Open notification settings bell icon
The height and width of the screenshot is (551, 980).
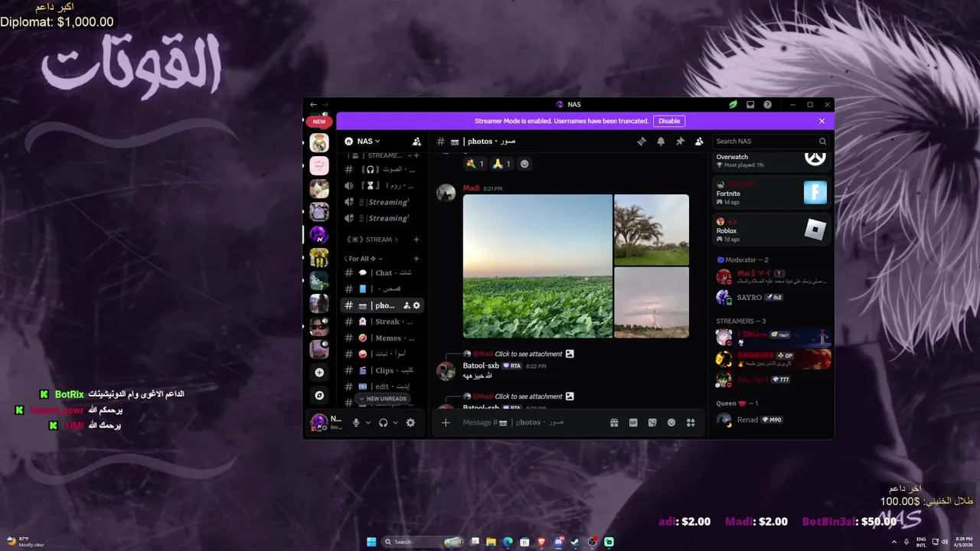[x=661, y=142]
